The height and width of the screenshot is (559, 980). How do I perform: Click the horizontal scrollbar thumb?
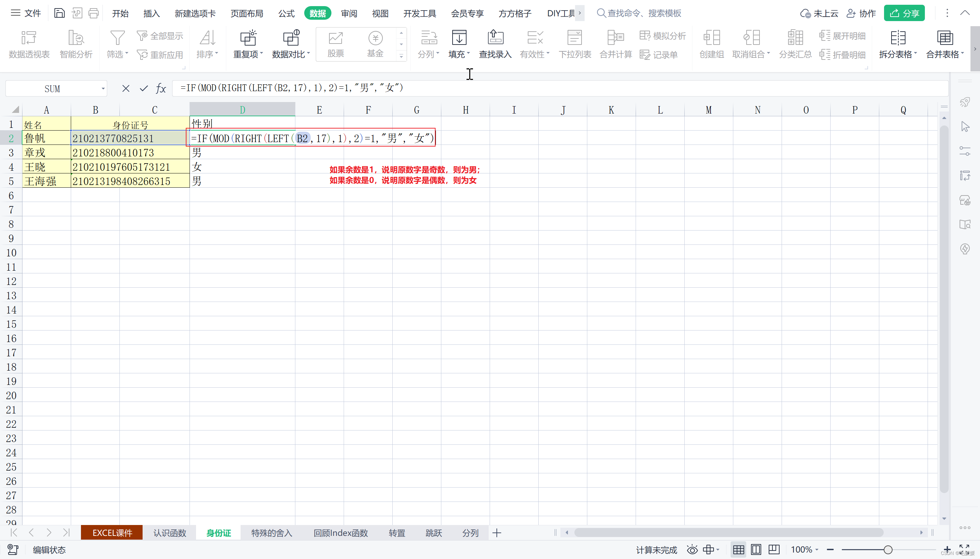(729, 533)
